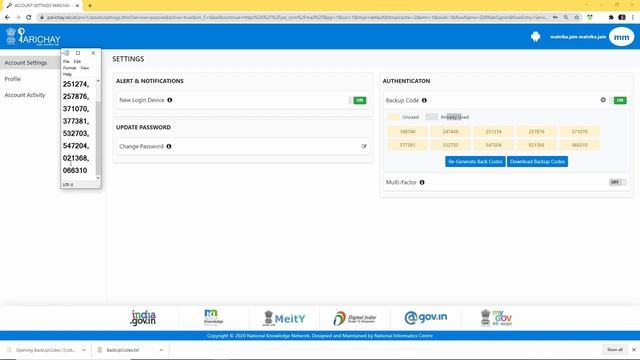Click the browser address bar URL
This screenshot has width=640, height=360.
pos(297,18)
